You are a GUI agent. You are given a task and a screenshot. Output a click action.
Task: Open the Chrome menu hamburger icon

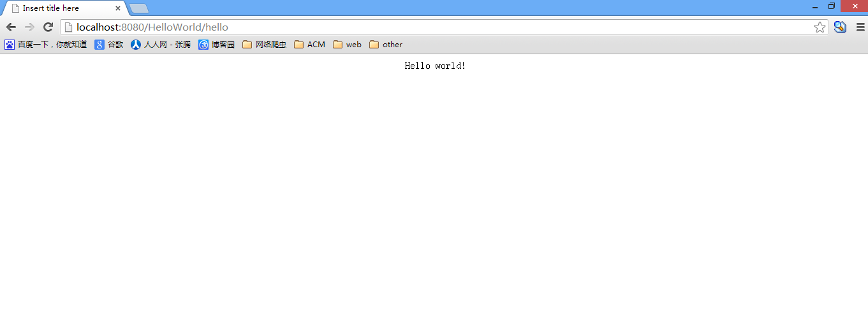point(860,27)
